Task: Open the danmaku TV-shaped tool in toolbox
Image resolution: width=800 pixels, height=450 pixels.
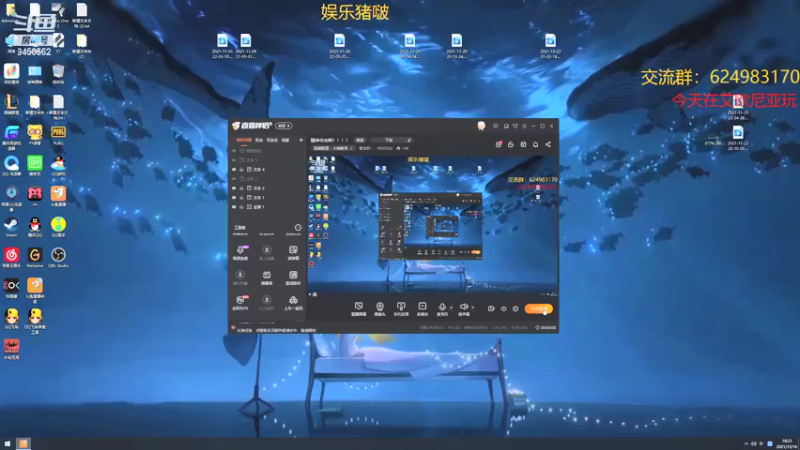Action: 266,277
